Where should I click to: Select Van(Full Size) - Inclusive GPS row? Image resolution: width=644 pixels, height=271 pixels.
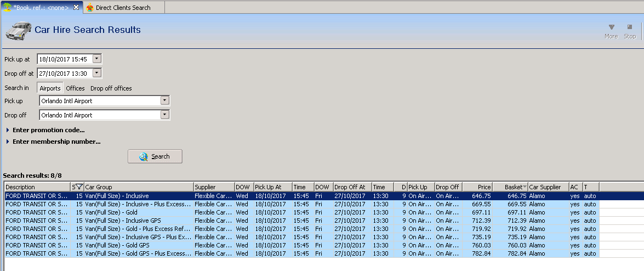pos(302,221)
